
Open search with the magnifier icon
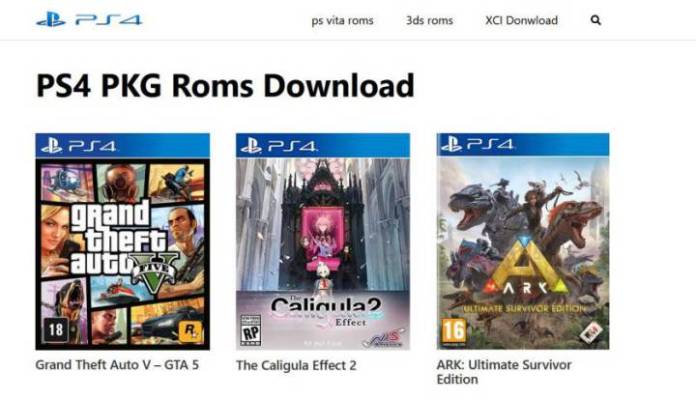click(596, 20)
